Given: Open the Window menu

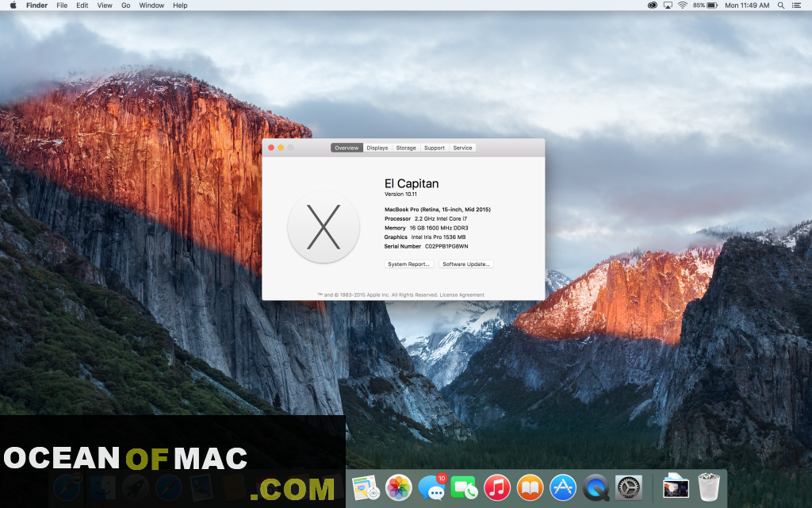Looking at the screenshot, I should [151, 6].
